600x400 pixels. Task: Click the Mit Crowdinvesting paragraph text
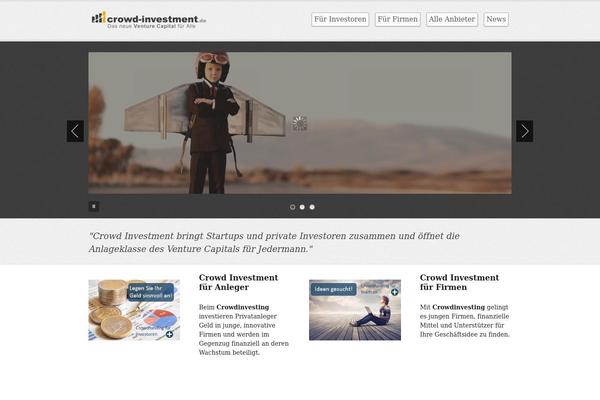[x=465, y=321]
